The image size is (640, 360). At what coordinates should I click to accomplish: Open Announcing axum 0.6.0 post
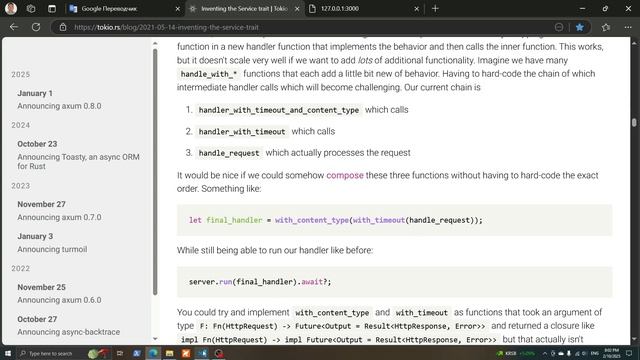pos(59,300)
